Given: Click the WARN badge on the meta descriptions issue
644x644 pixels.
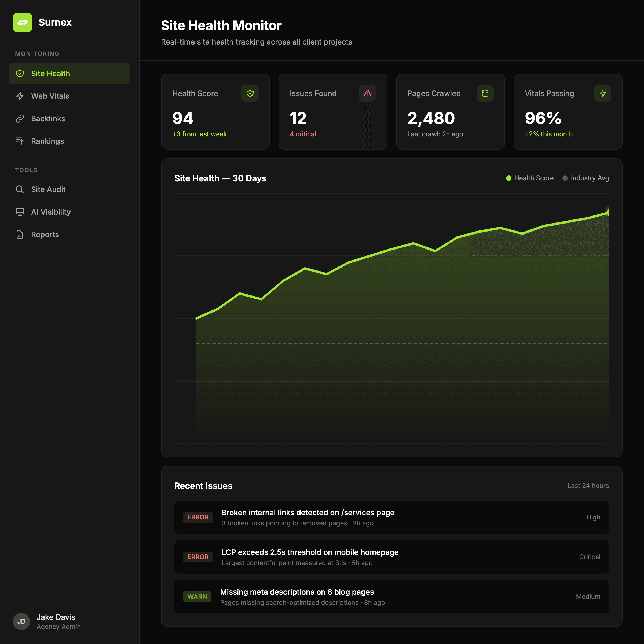Looking at the screenshot, I should pyautogui.click(x=197, y=596).
